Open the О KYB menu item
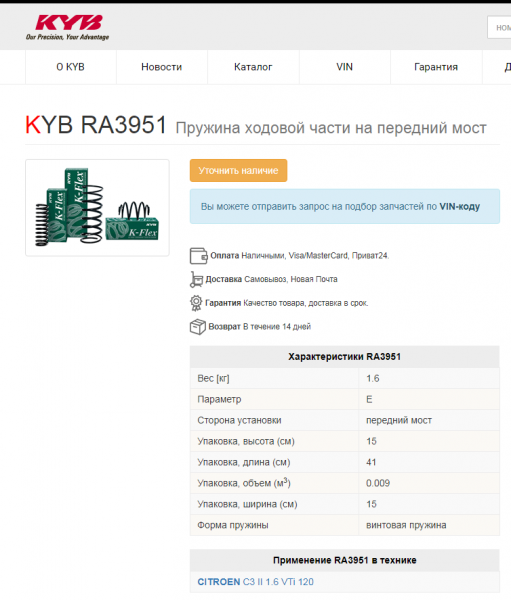The height and width of the screenshot is (600, 511). point(71,67)
